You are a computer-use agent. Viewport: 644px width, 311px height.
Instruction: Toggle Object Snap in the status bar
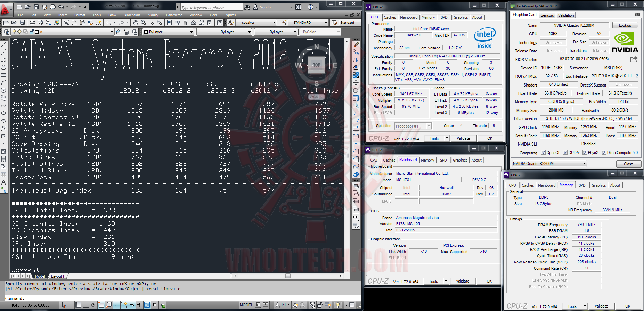click(101, 305)
